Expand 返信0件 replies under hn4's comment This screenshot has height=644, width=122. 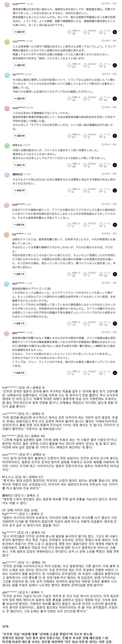(x=19, y=32)
